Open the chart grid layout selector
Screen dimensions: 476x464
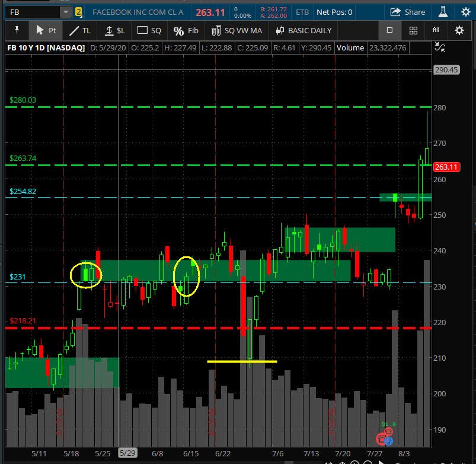[413, 30]
